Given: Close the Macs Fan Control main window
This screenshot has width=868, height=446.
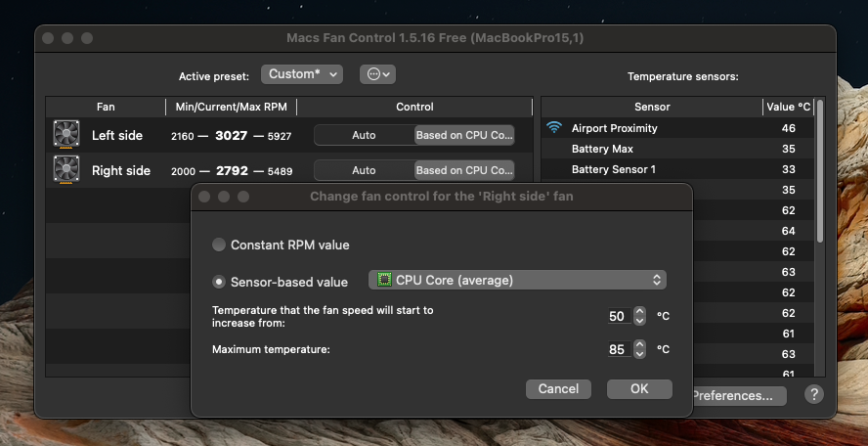Looking at the screenshot, I should pos(48,38).
